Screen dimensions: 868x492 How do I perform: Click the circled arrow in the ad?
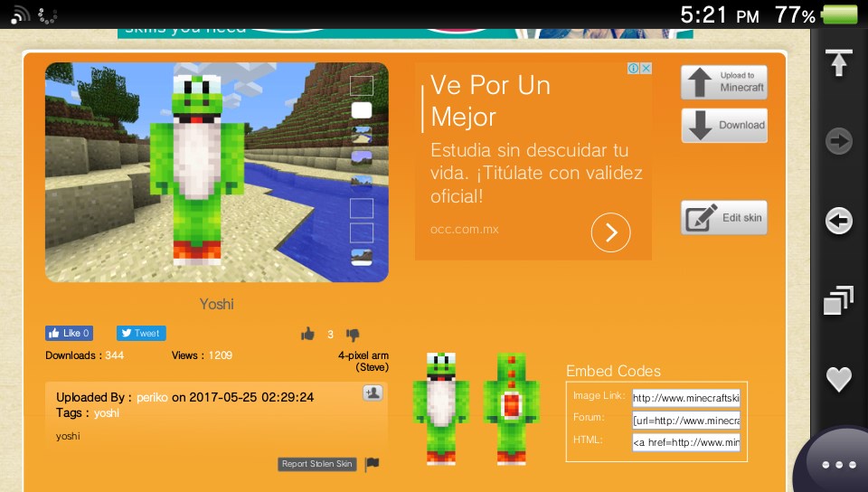click(x=610, y=232)
